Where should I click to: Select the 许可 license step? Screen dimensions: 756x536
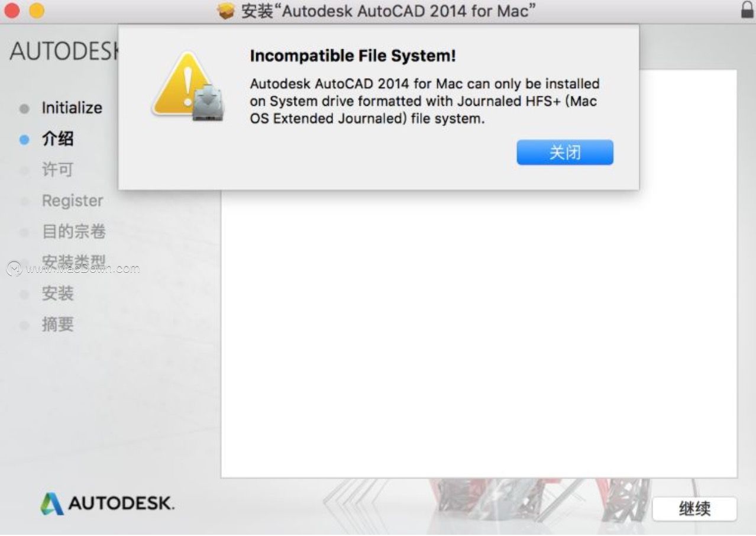click(57, 170)
